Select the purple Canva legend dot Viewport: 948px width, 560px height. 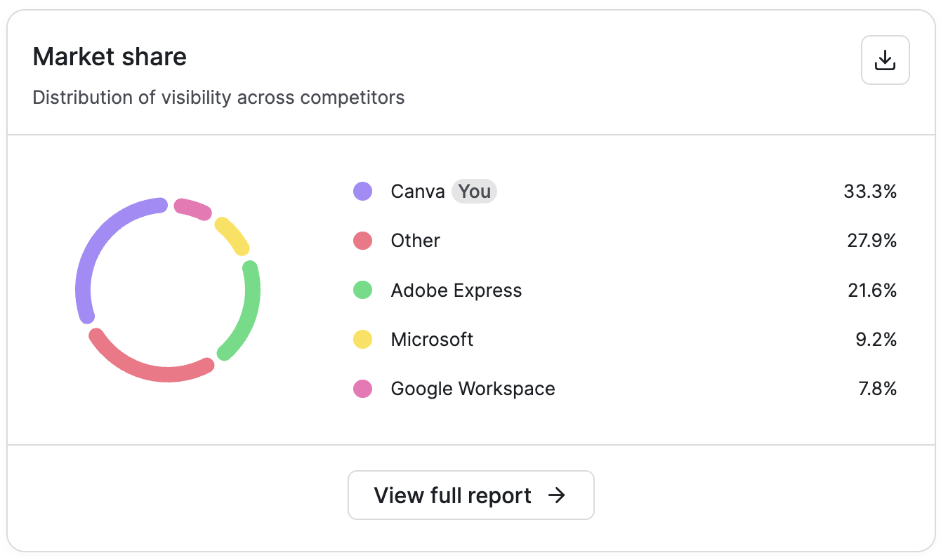(x=362, y=192)
